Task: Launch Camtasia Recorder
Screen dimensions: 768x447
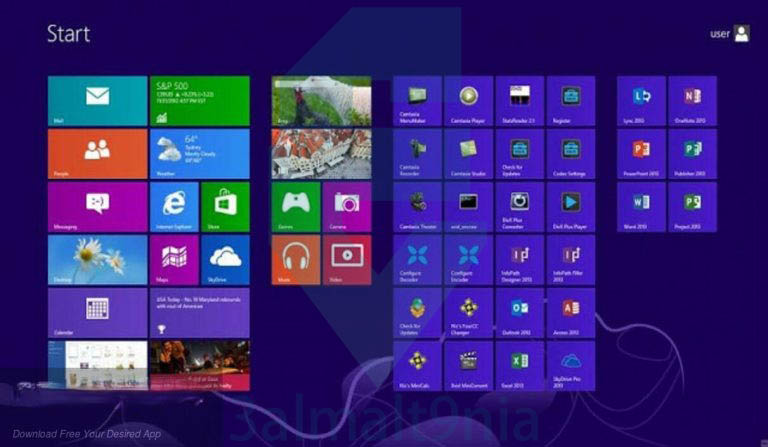Action: (417, 154)
